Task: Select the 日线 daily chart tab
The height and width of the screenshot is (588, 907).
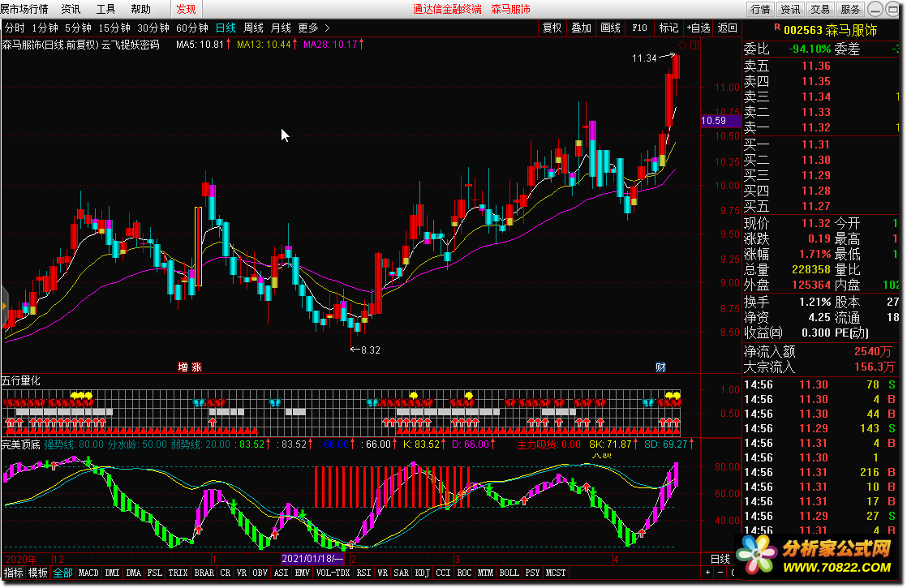Action: pos(226,28)
